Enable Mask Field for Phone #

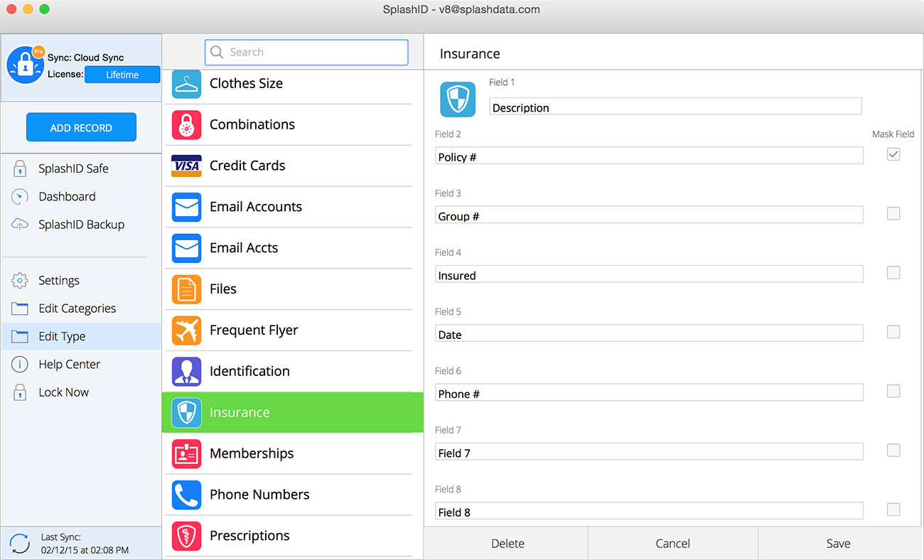(893, 391)
